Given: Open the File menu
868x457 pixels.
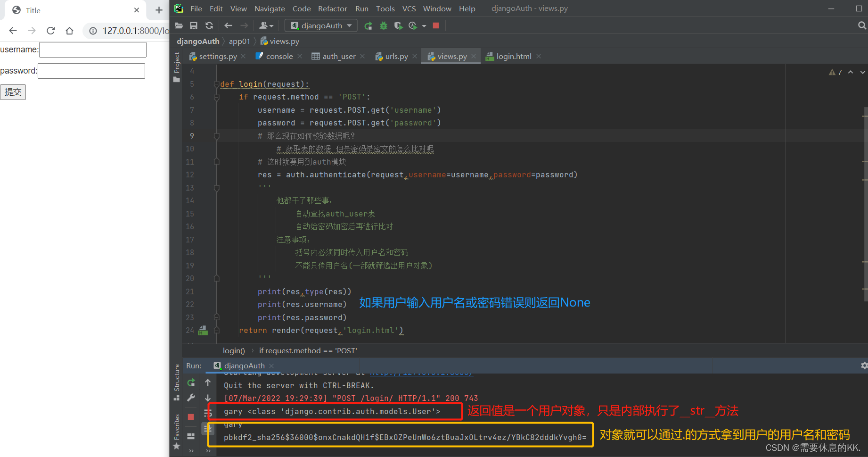Looking at the screenshot, I should [x=196, y=8].
